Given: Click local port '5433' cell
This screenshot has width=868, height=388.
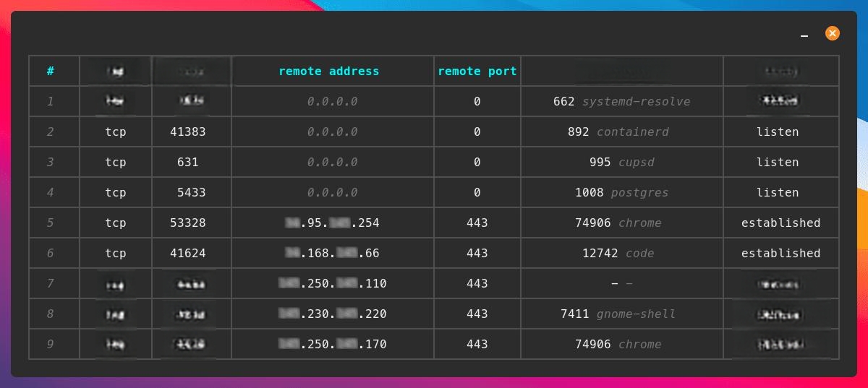Looking at the screenshot, I should coord(192,192).
